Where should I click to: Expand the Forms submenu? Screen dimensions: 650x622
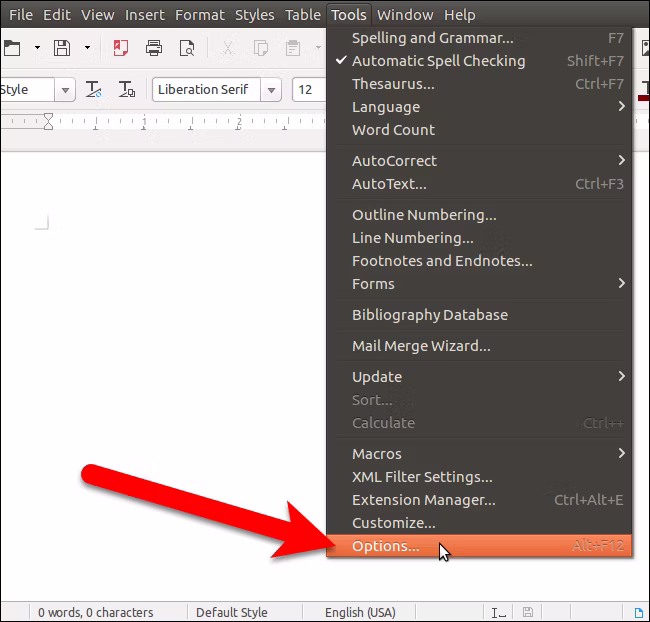[x=479, y=284]
